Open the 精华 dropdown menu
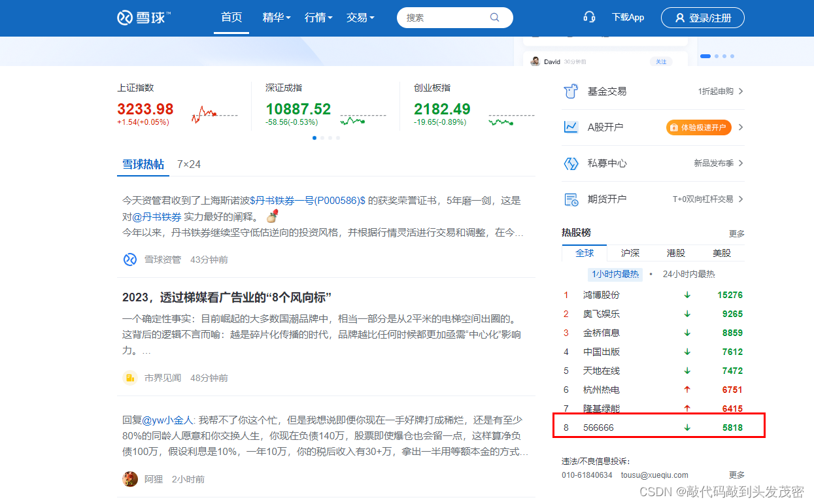 tap(276, 18)
